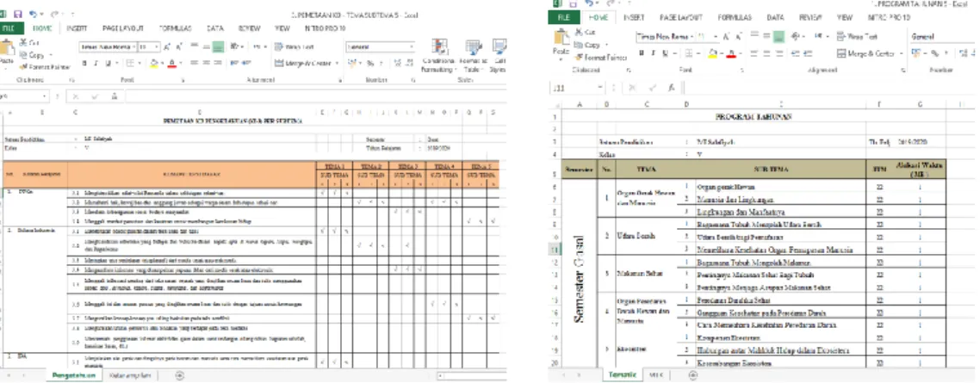
Task: Open font size dropdown in left window
Action: click(x=156, y=46)
